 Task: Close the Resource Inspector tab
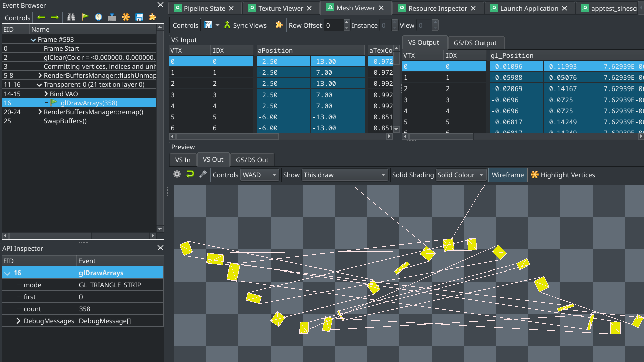pos(474,8)
